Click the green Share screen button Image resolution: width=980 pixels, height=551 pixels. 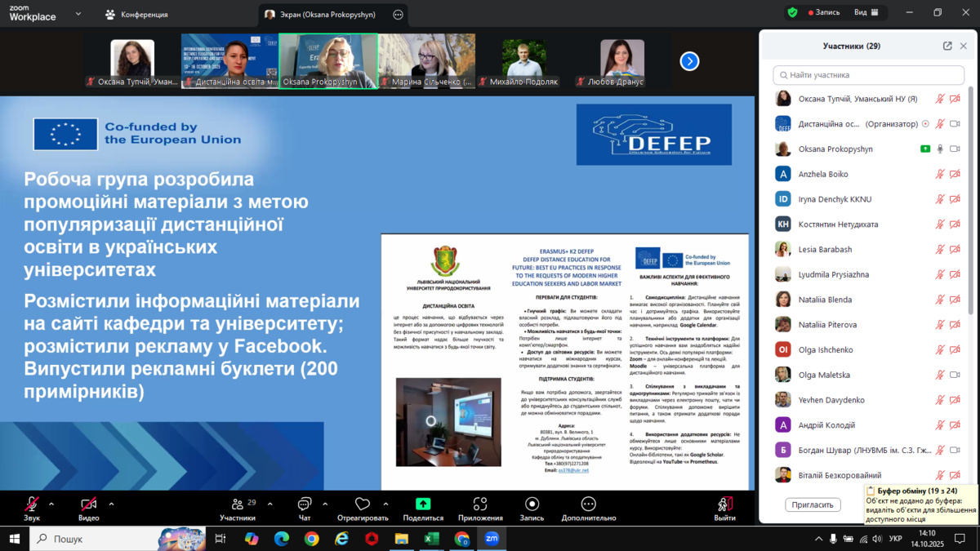(423, 504)
